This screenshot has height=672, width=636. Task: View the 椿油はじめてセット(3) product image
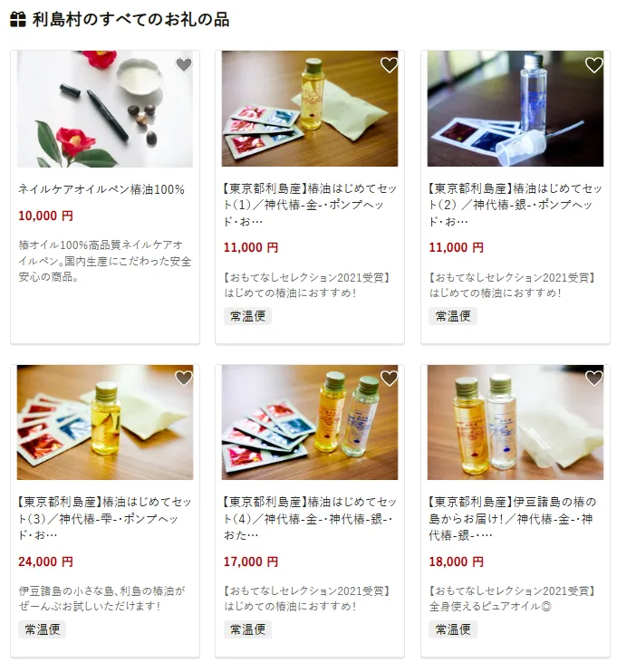coord(105,422)
